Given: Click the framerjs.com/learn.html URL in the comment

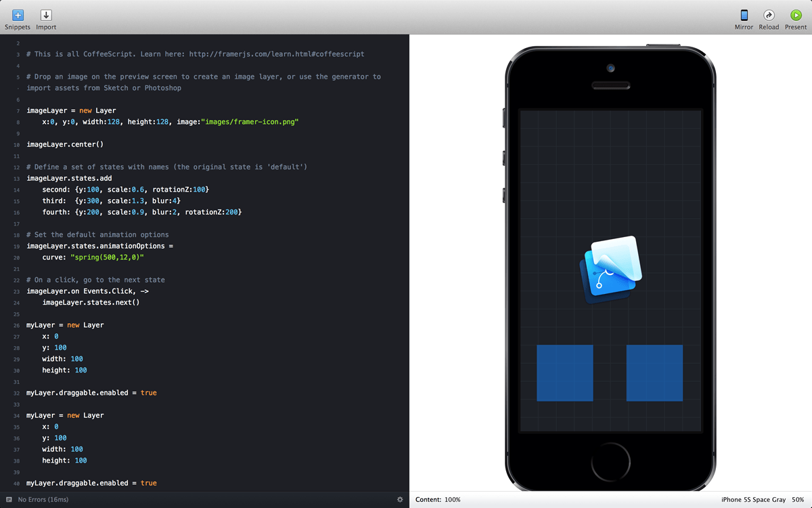Looking at the screenshot, I should tap(277, 54).
